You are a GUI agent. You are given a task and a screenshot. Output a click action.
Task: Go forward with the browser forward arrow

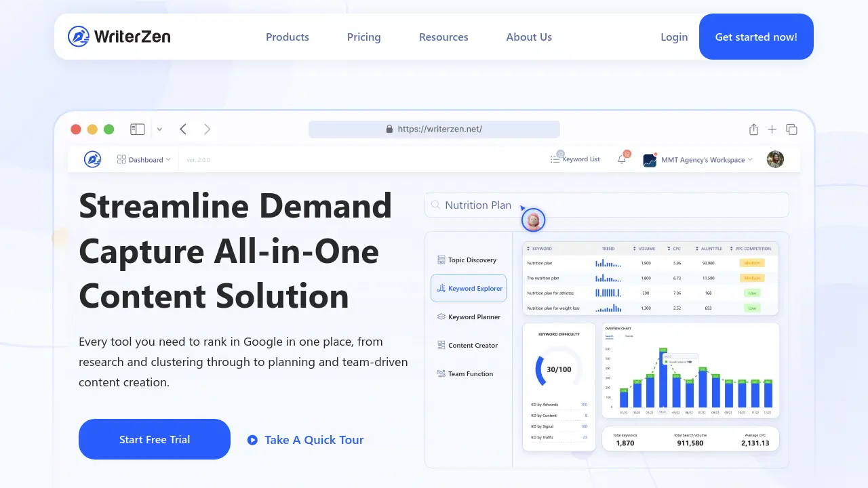[x=208, y=129]
